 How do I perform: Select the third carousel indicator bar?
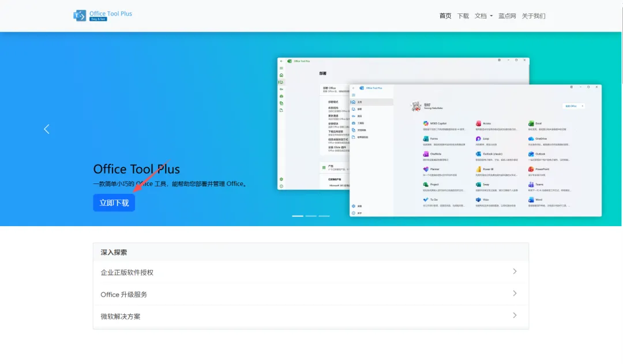coord(324,216)
